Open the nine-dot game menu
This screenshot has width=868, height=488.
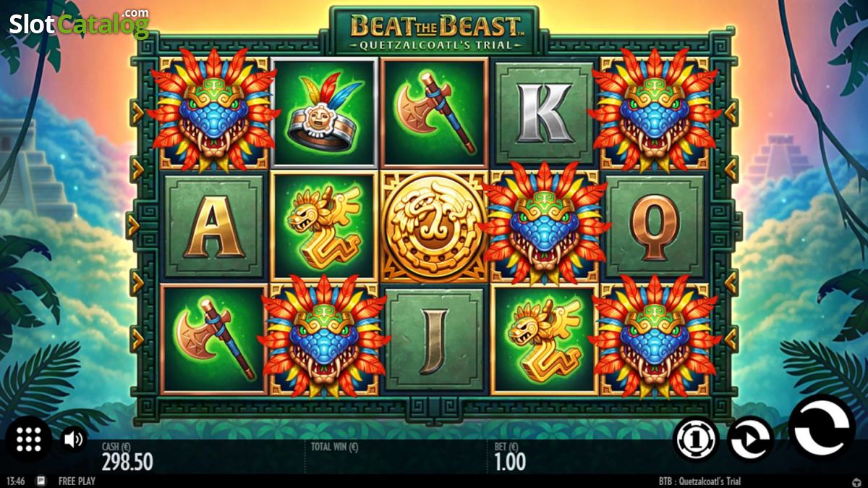(x=28, y=439)
